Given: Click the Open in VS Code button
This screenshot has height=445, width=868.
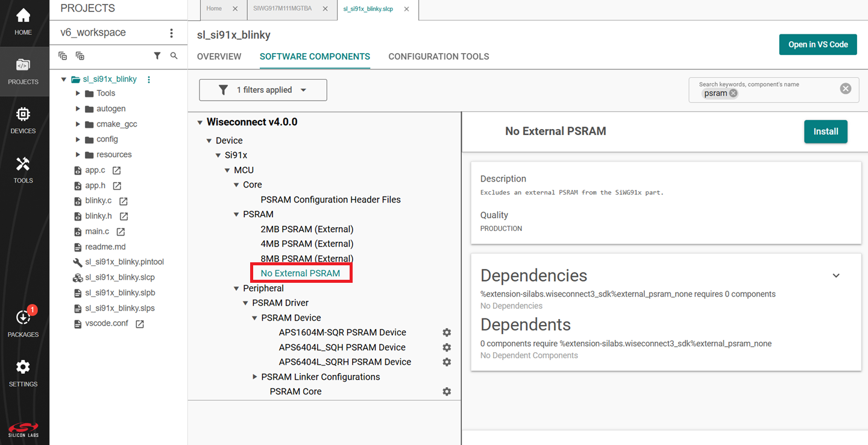Looking at the screenshot, I should tap(817, 45).
